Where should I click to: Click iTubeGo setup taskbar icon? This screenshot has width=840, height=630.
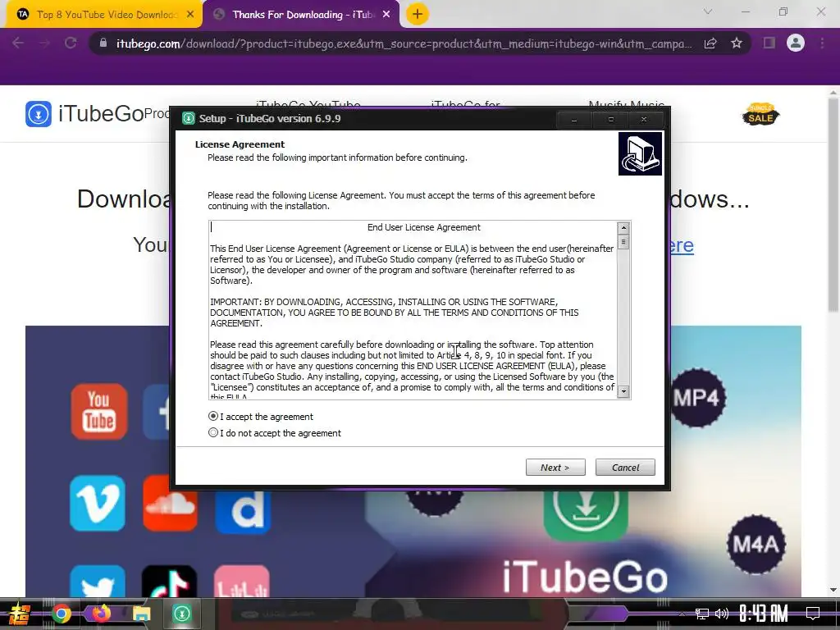182,614
